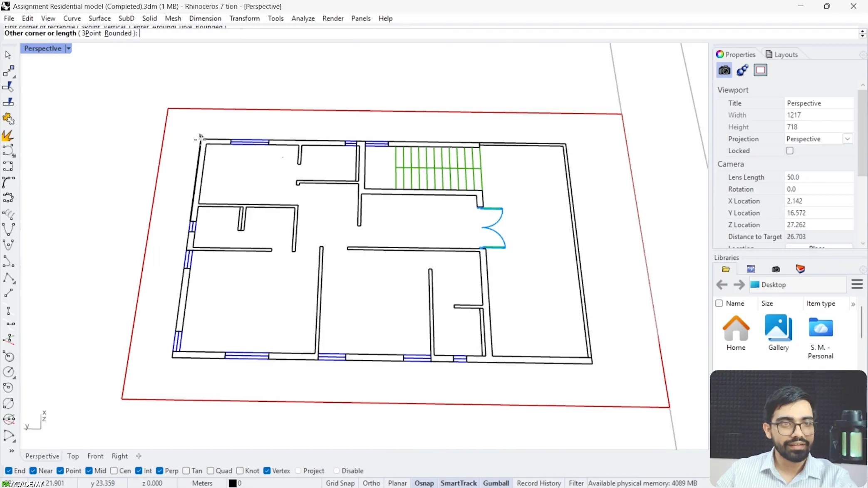The image size is (868, 488).
Task: Open the folder icon in Libraries panel
Action: point(726,269)
